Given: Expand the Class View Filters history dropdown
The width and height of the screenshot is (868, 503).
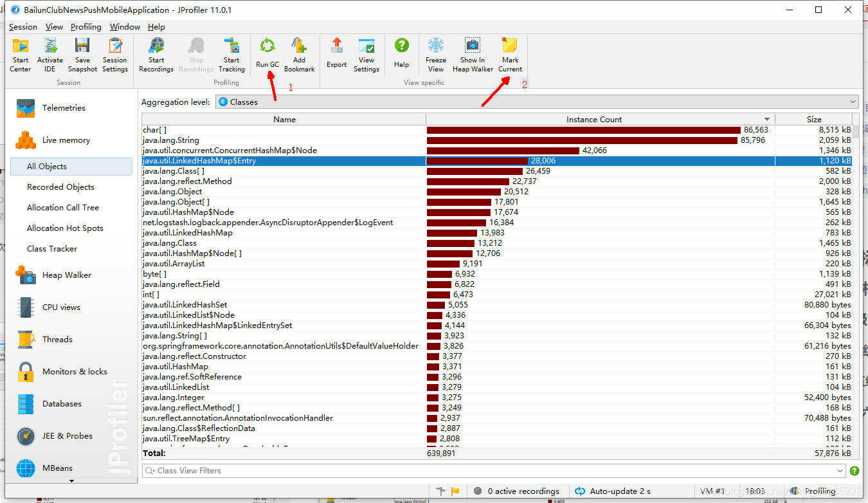Looking at the screenshot, I should pos(840,471).
